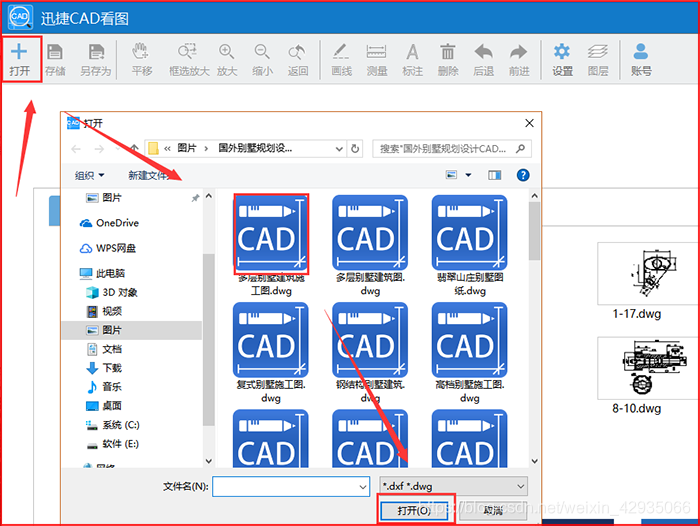Toggle the preview pane icon

(x=494, y=175)
